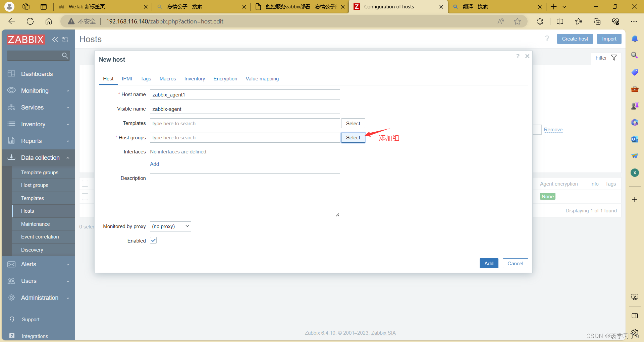This screenshot has height=342, width=644.
Task: Open the favorites list icon
Action: 579,21
